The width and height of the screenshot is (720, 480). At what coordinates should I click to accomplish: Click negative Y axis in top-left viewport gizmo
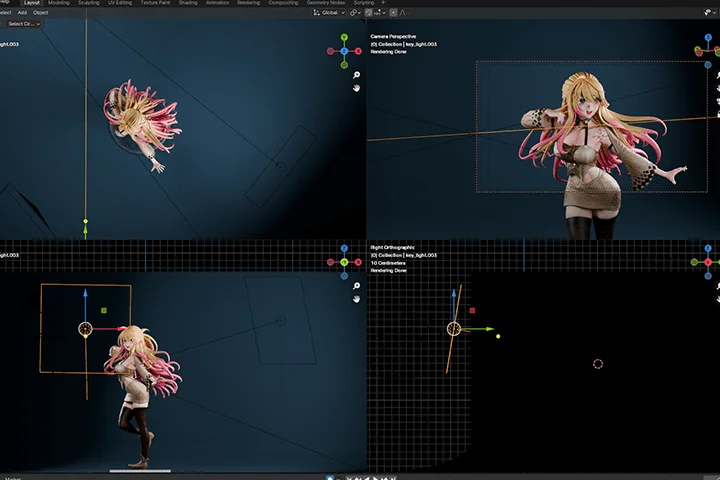(x=344, y=65)
